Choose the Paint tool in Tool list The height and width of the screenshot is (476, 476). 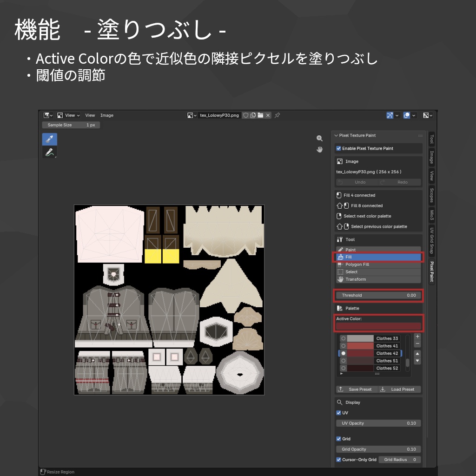378,250
